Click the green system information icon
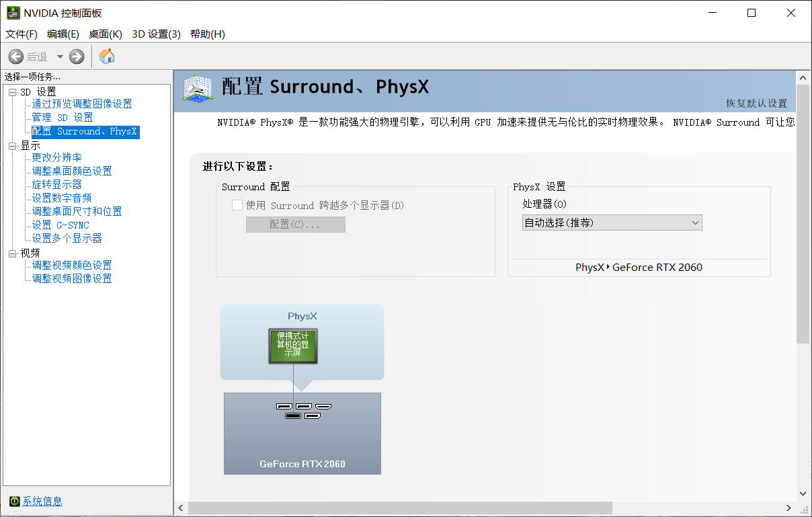812x517 pixels. [x=15, y=501]
